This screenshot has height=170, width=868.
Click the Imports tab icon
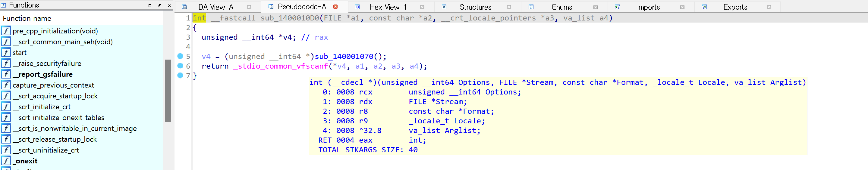pyautogui.click(x=618, y=7)
